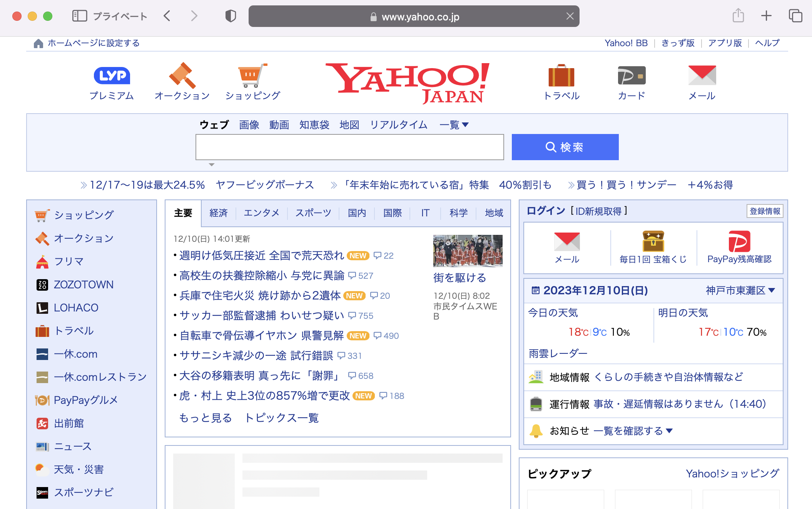Open 出前館 in the left sidebar
This screenshot has height=509, width=812.
69,423
